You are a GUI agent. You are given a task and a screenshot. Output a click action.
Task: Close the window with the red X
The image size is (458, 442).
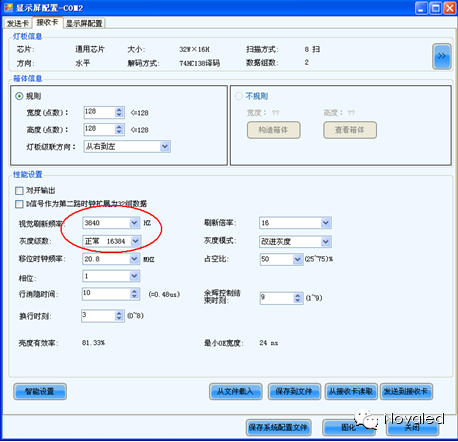pyautogui.click(x=449, y=8)
